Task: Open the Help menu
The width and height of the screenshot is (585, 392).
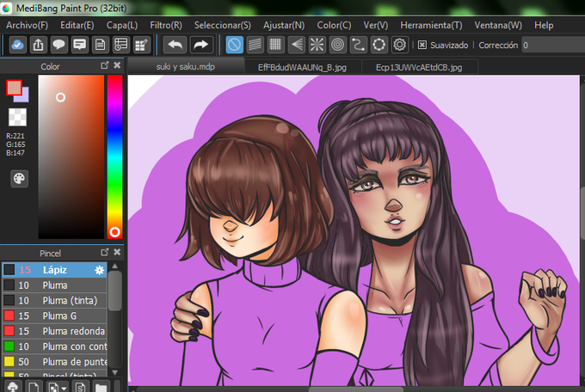Action: pos(544,25)
